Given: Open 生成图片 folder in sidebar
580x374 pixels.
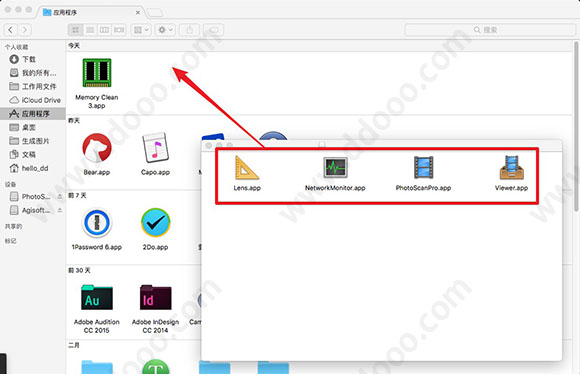Looking at the screenshot, I should pos(33,141).
